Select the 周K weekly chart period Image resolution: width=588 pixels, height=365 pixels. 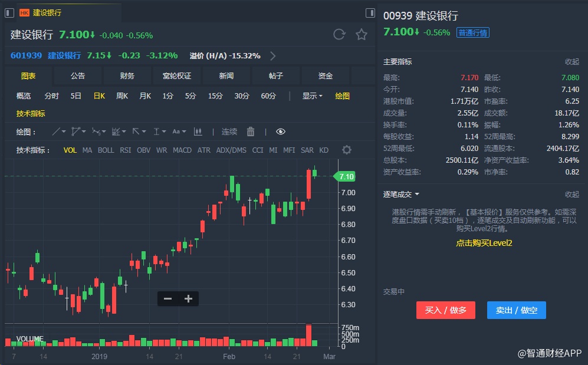(122, 96)
